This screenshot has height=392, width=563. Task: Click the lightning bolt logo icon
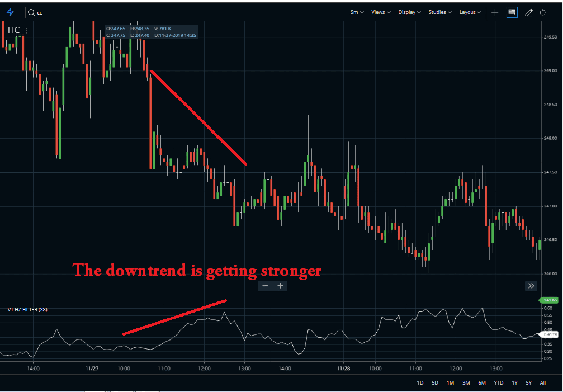point(11,12)
